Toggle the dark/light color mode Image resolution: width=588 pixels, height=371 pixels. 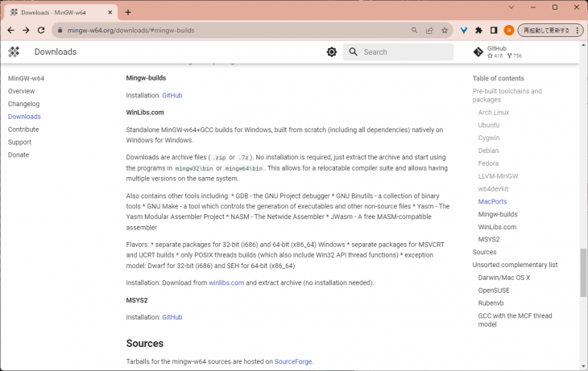[332, 52]
